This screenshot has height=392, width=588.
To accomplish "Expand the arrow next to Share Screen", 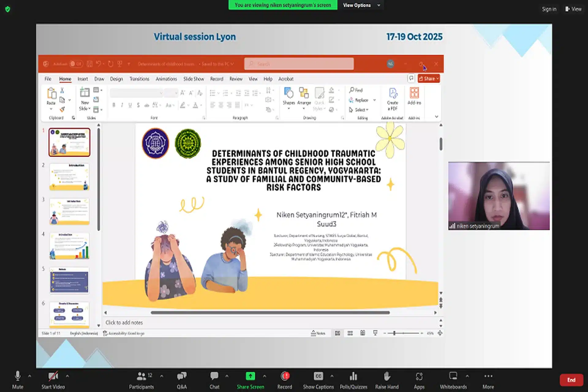I will tap(265, 376).
